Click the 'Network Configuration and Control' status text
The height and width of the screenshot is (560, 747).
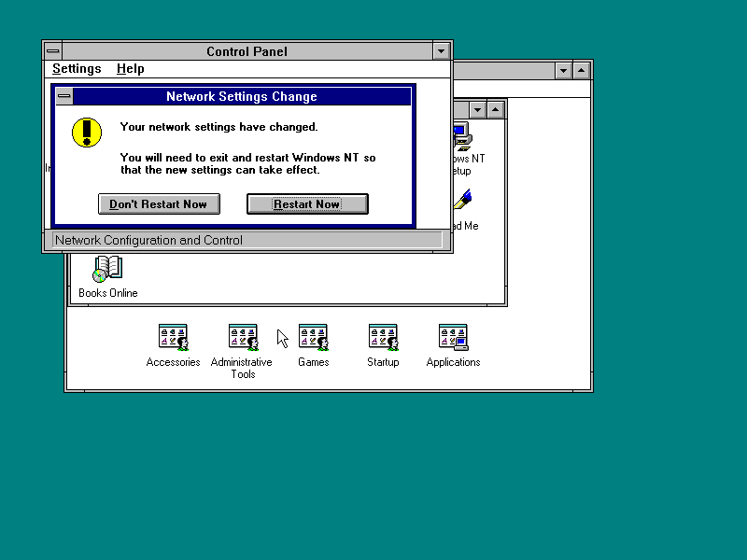(x=148, y=240)
